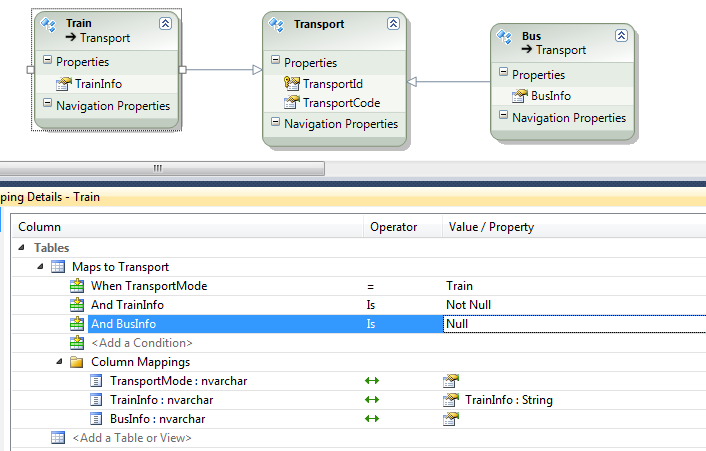Click the Value / Property column header
This screenshot has height=451, width=706.
pos(490,227)
